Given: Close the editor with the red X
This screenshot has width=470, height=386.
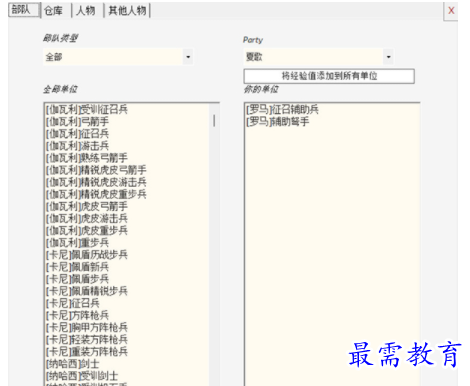Looking at the screenshot, I should click(451, 11).
